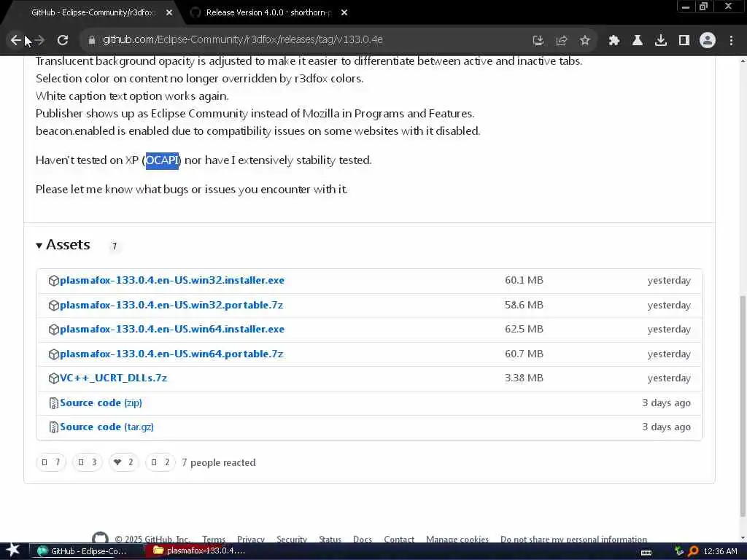Viewport: 747px width, 560px height.
Task: Click package icon beside VC++_UCRT_DLLs
Action: [x=53, y=378]
